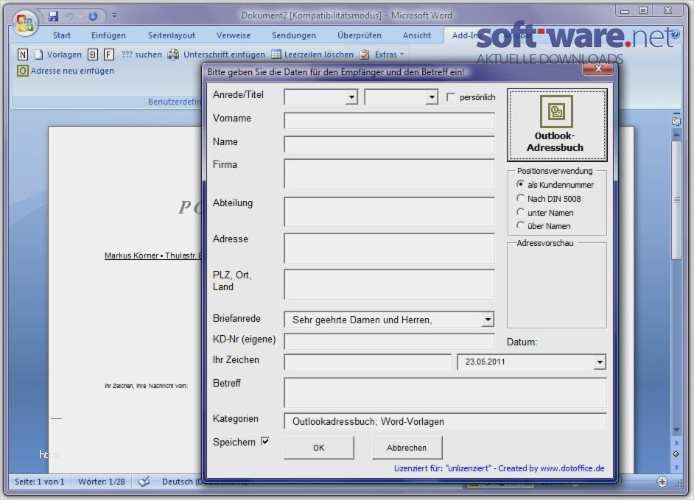Click the proofing icon in the status bar
The height and width of the screenshot is (500, 694).
(145, 481)
